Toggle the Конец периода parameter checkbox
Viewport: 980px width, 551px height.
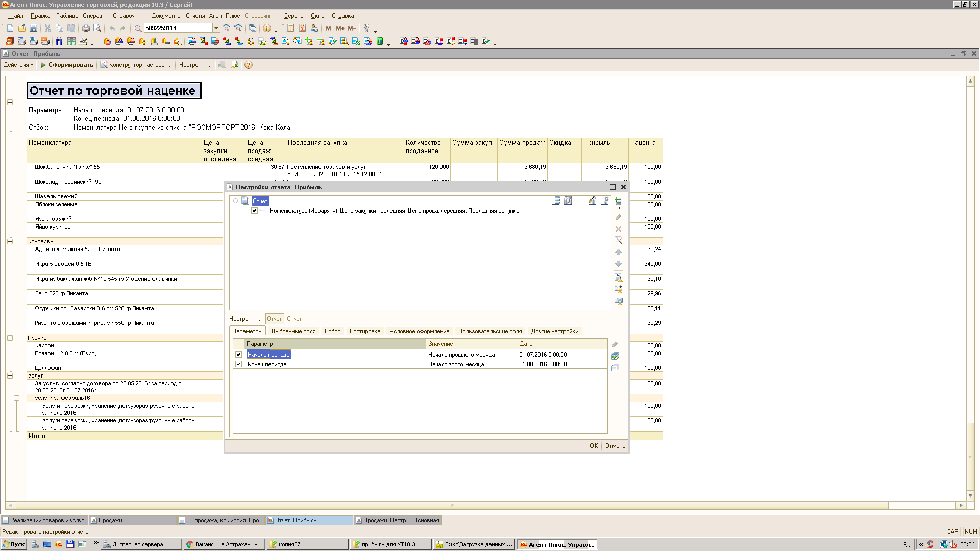point(238,364)
